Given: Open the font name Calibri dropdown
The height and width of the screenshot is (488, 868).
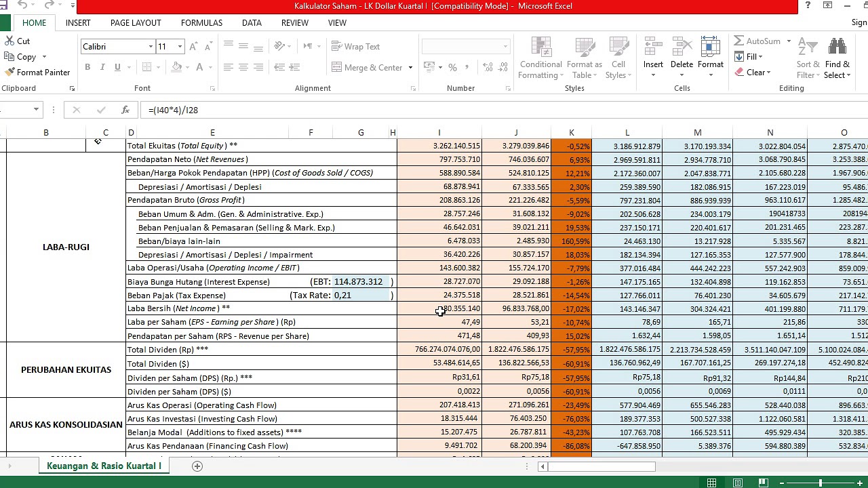Looking at the screenshot, I should click(x=151, y=47).
